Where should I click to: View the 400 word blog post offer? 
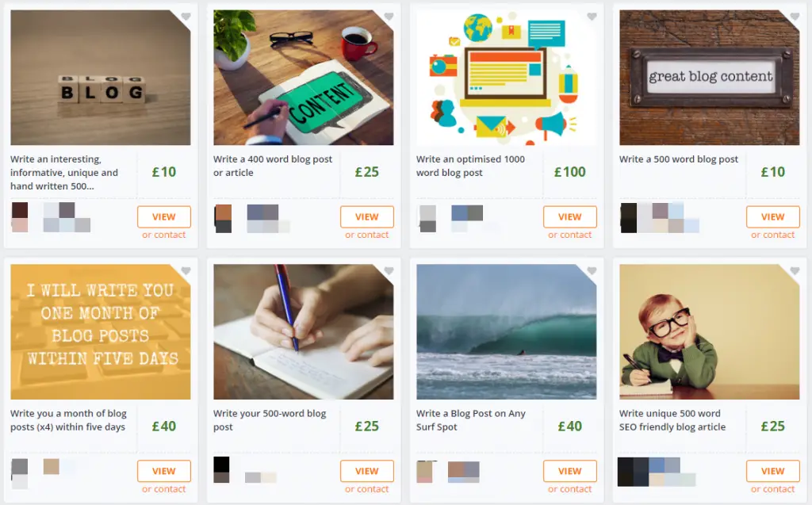tap(366, 217)
